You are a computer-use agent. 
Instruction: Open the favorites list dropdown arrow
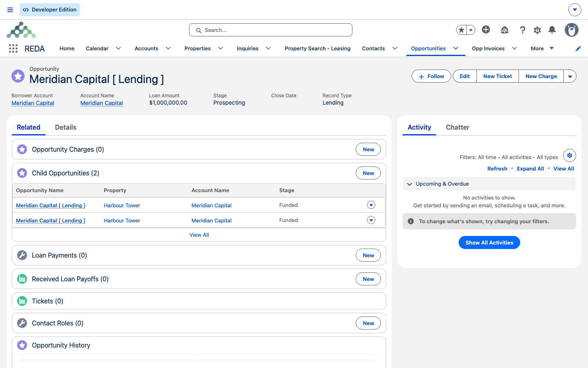point(471,30)
